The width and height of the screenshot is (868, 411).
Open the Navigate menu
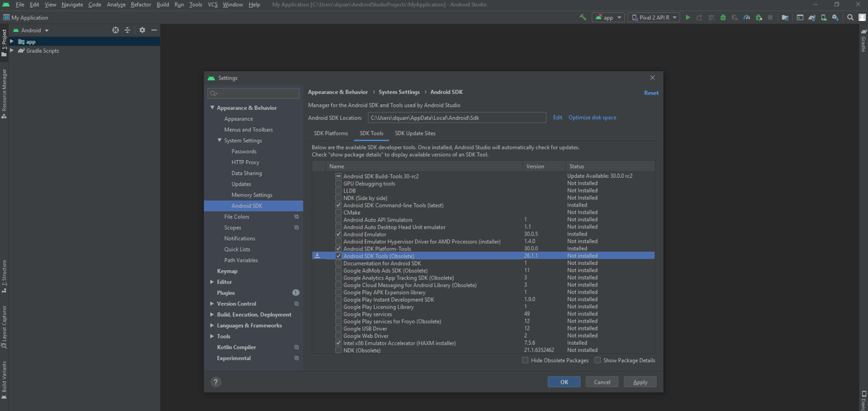pyautogui.click(x=72, y=4)
